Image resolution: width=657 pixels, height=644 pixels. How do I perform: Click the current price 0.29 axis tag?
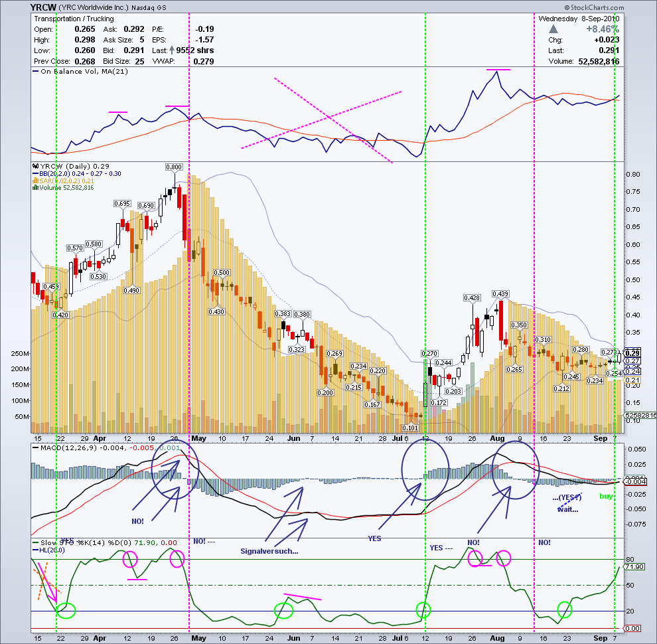[632, 353]
